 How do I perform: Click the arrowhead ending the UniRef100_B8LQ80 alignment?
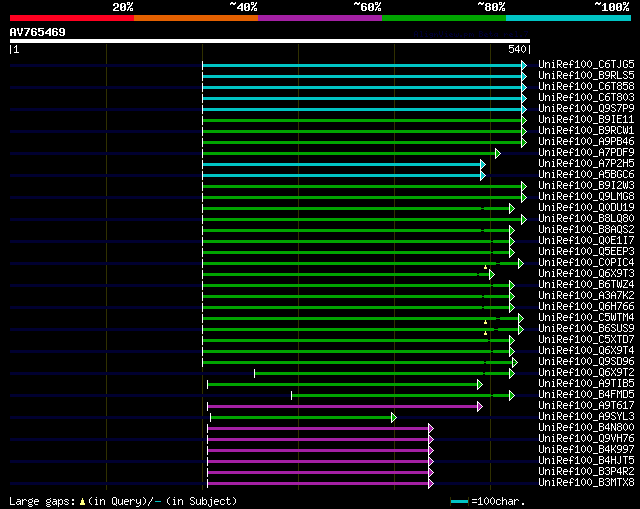[x=524, y=220]
